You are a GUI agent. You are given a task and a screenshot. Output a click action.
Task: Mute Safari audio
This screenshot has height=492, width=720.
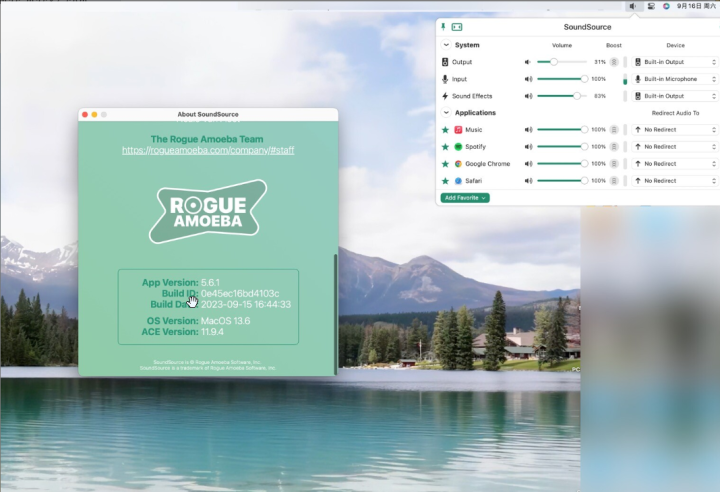pyautogui.click(x=529, y=181)
